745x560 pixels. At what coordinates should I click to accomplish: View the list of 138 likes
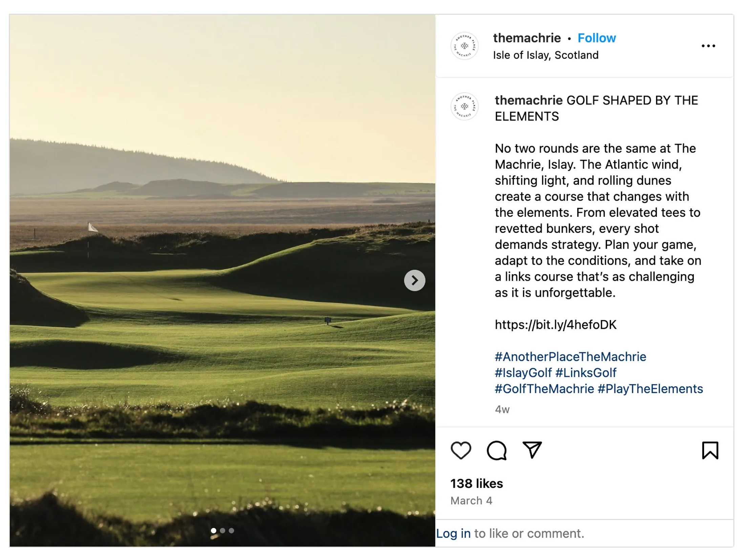(476, 483)
